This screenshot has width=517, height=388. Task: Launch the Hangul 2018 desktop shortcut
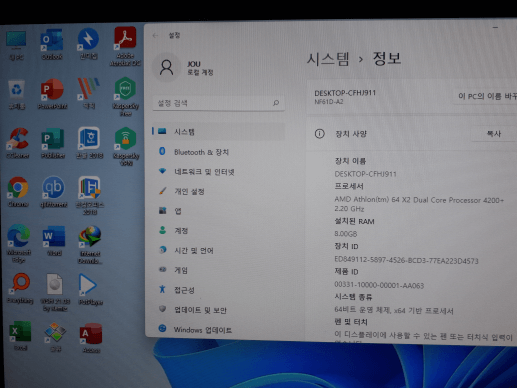(89, 143)
